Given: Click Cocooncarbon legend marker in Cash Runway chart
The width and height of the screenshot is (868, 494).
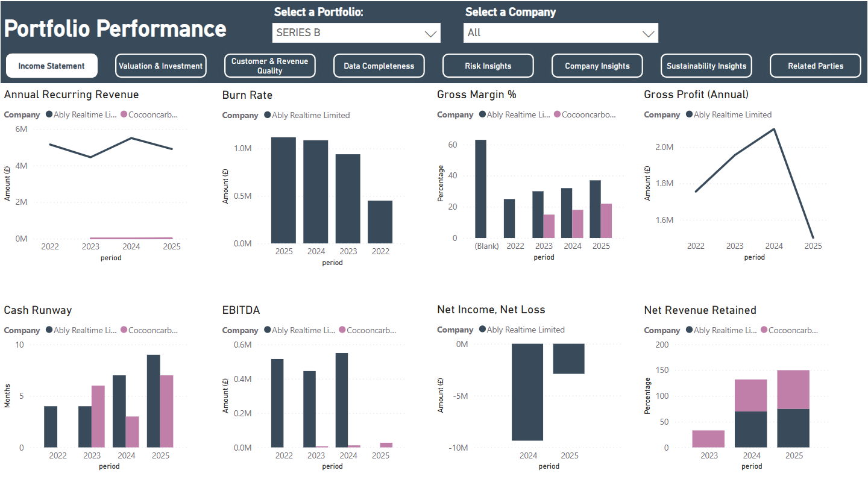Looking at the screenshot, I should (x=124, y=330).
